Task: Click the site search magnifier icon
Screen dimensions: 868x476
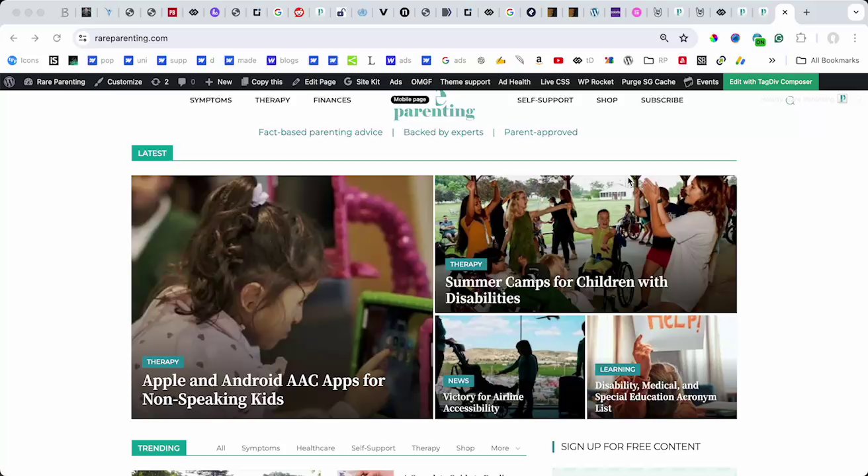Action: [790, 100]
